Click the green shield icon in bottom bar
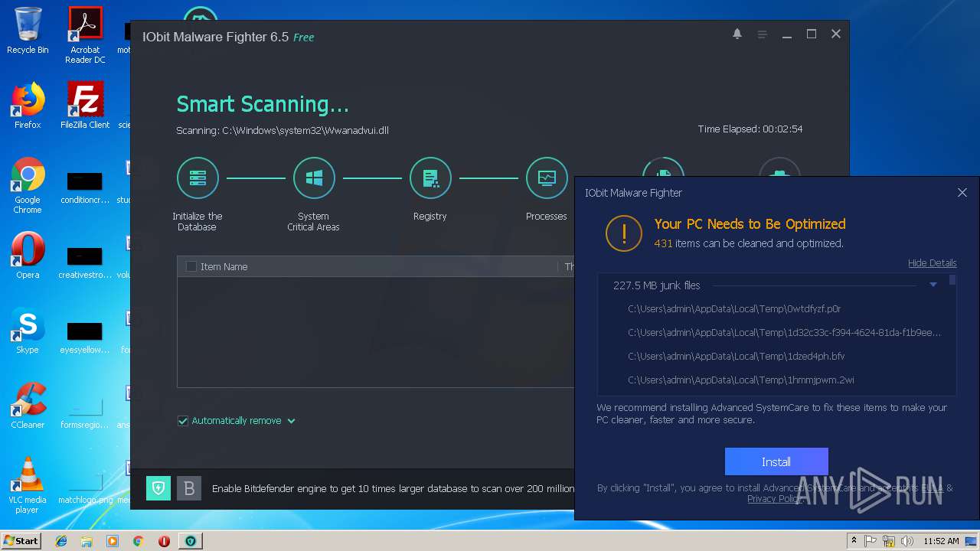 pyautogui.click(x=158, y=488)
